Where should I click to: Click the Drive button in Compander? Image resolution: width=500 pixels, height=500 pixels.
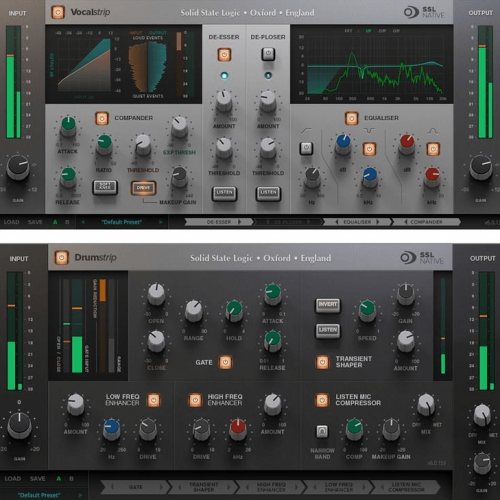pyautogui.click(x=143, y=188)
